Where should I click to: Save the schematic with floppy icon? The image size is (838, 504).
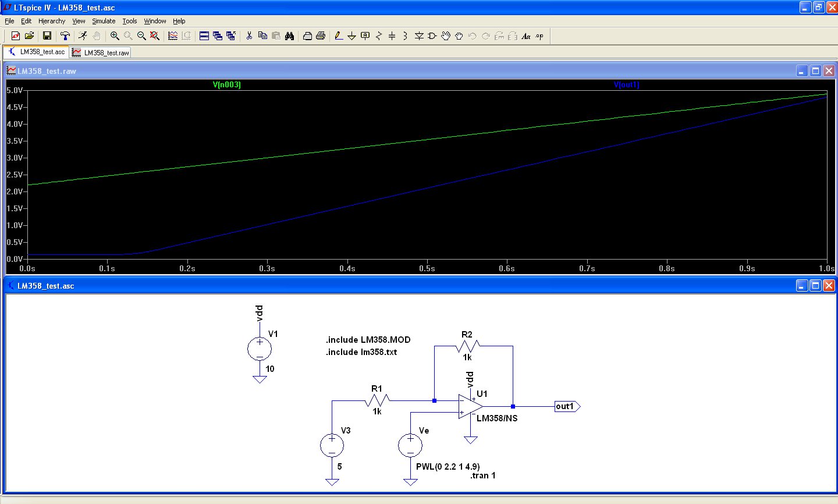pos(47,36)
